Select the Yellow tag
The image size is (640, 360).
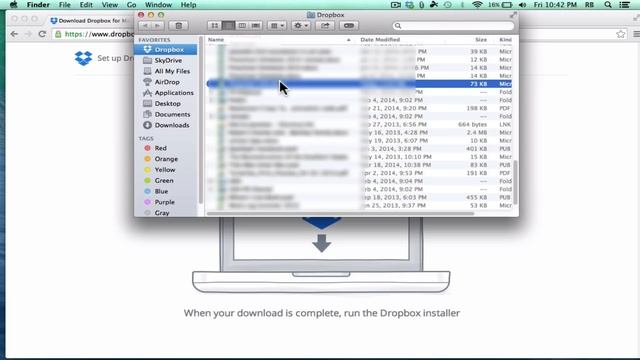(x=166, y=170)
